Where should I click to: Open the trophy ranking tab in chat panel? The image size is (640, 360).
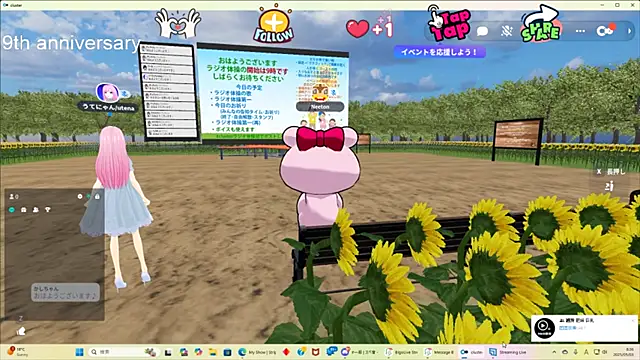(x=48, y=209)
